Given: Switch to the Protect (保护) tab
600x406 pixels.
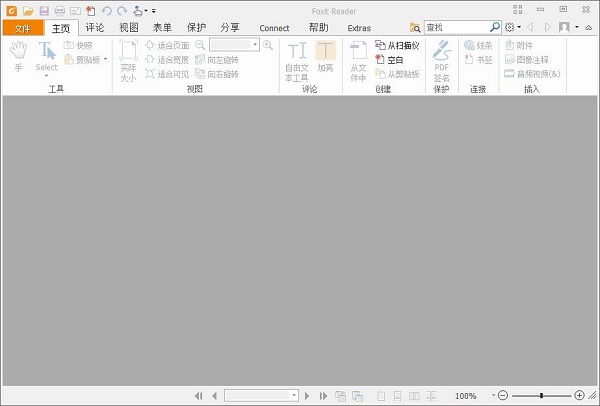Looking at the screenshot, I should (x=196, y=28).
